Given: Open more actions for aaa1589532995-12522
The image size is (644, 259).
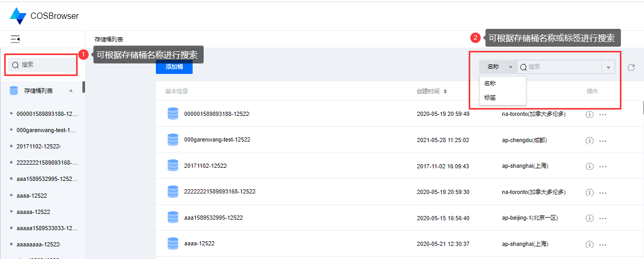Looking at the screenshot, I should (603, 218).
